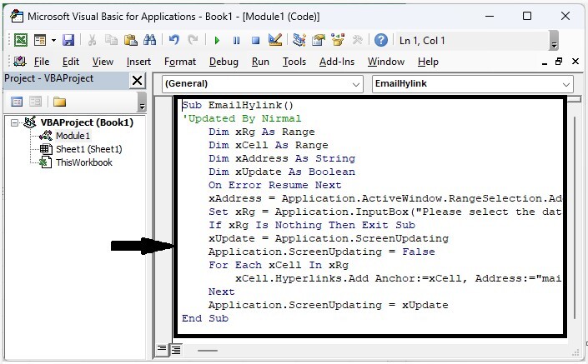Open the Properties Window icon
This screenshot has height=364, width=588.
point(319,40)
